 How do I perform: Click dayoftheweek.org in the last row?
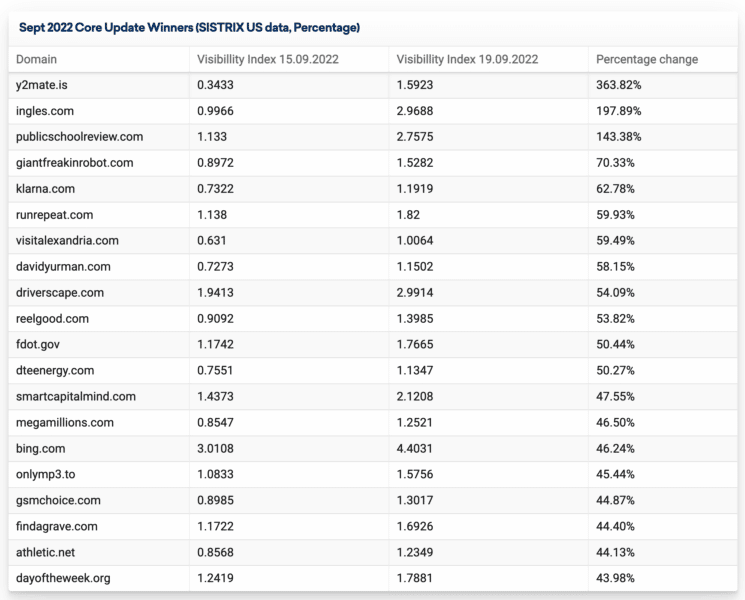pos(63,579)
